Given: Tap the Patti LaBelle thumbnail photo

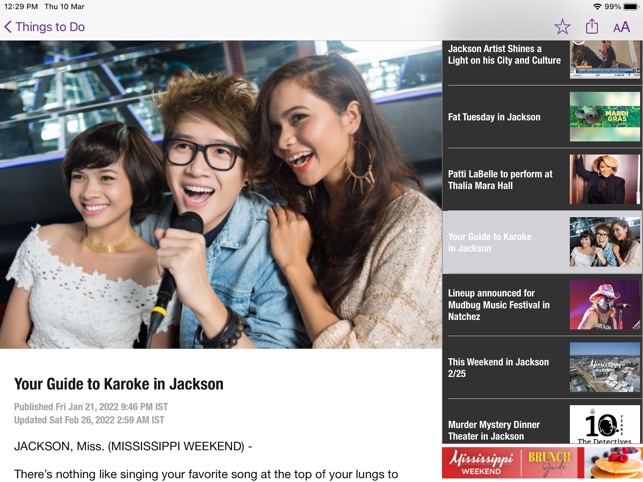Looking at the screenshot, I should tap(605, 179).
